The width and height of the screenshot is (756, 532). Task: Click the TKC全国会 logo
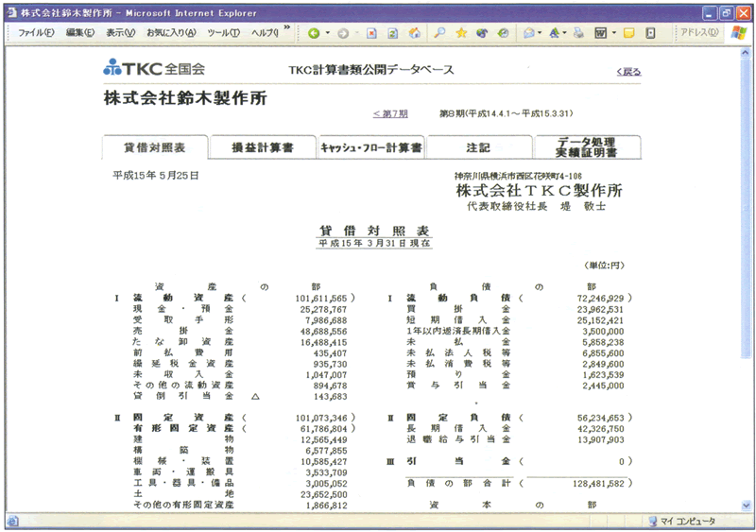(x=154, y=67)
